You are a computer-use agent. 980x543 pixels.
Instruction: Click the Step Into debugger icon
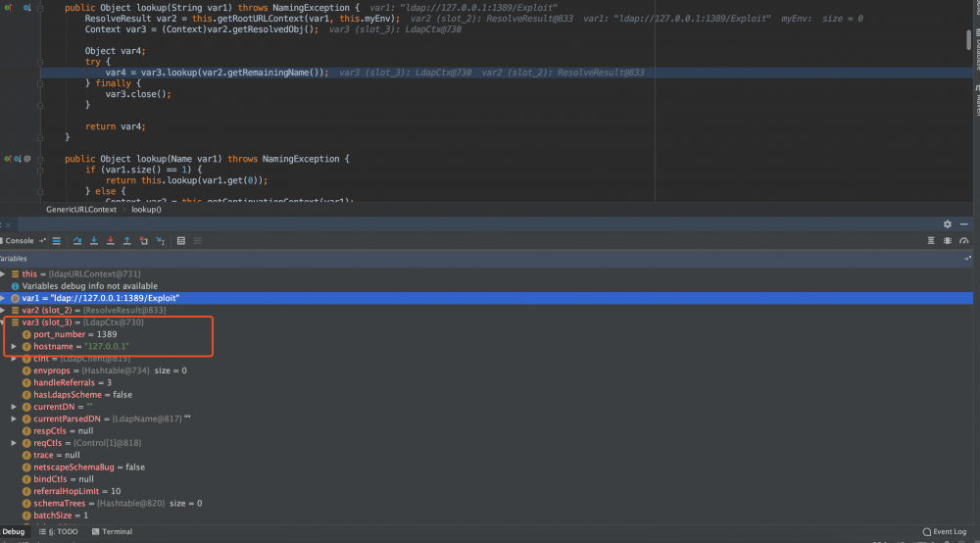tap(94, 240)
